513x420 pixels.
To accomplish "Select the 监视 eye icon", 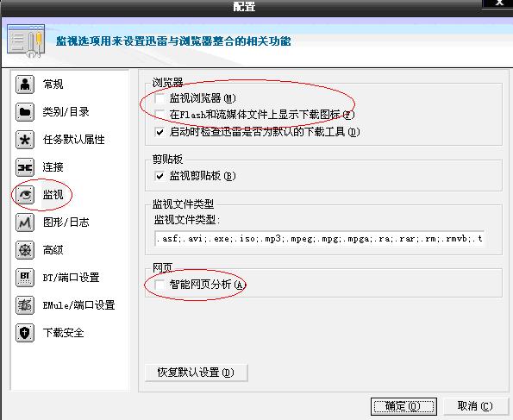I will pyautogui.click(x=25, y=195).
